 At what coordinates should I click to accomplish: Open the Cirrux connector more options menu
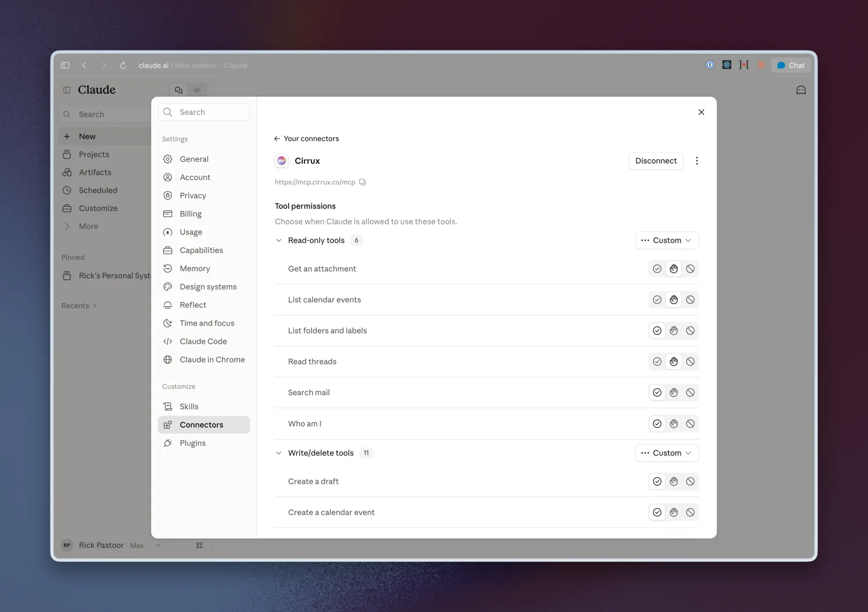pos(697,161)
